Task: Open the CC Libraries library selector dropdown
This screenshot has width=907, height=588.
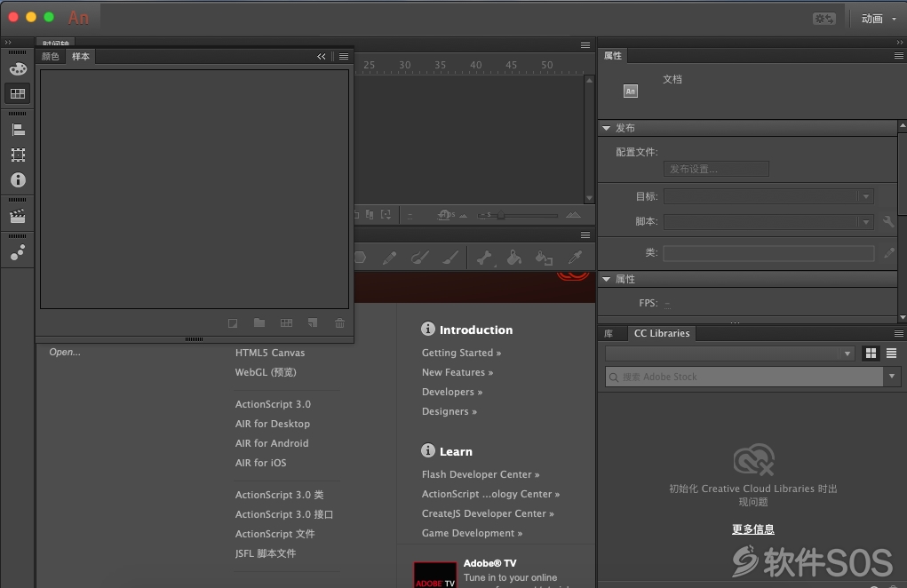Action: click(x=729, y=354)
